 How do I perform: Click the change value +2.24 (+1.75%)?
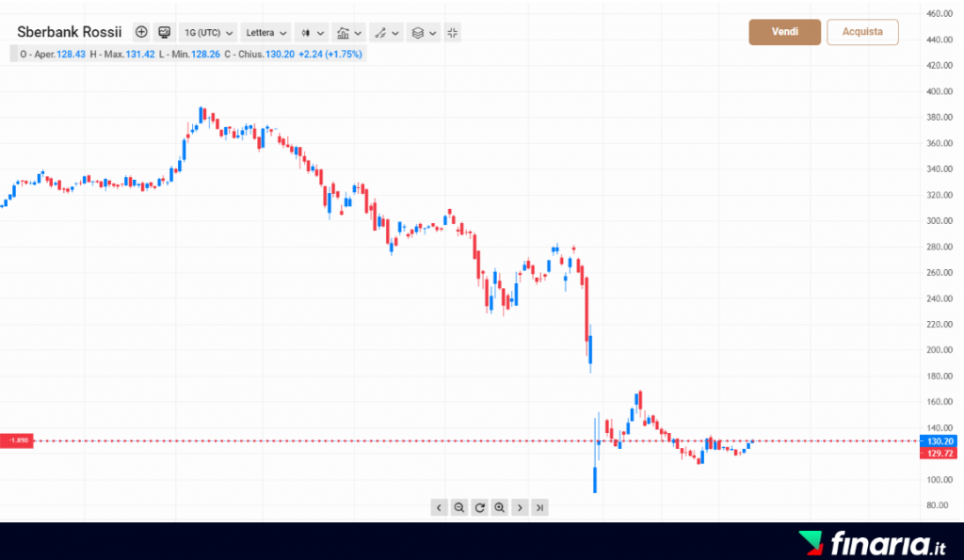pos(330,54)
